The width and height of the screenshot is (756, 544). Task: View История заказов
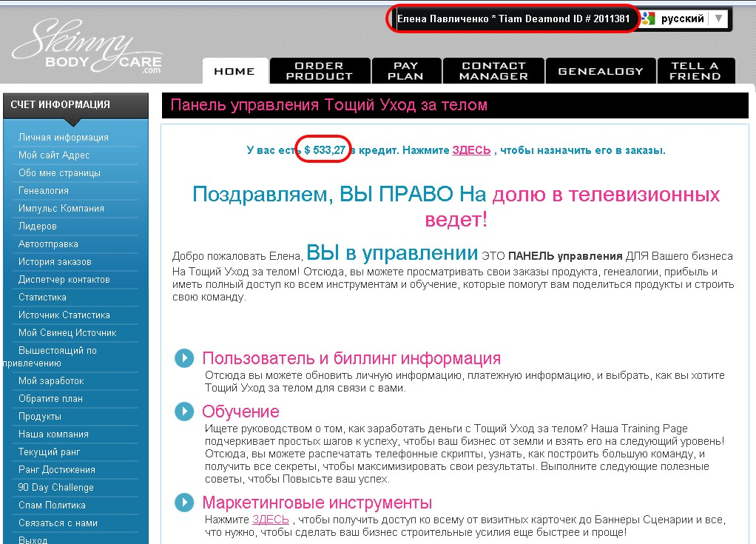tap(55, 262)
